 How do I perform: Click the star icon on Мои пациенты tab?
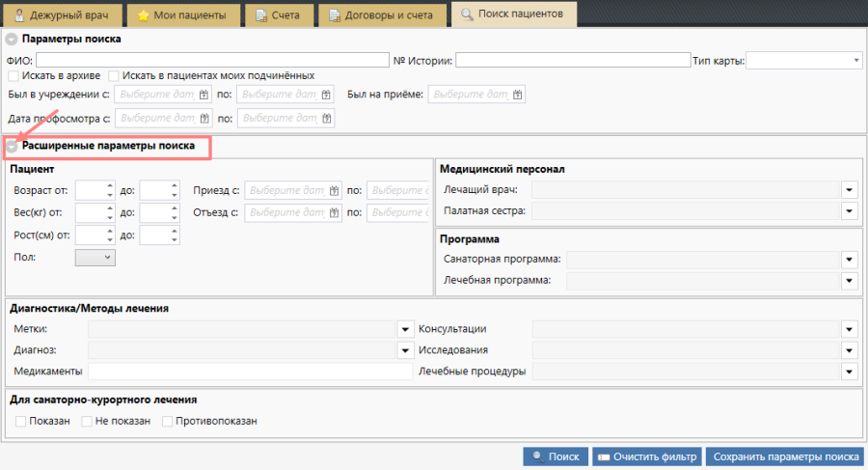click(144, 15)
